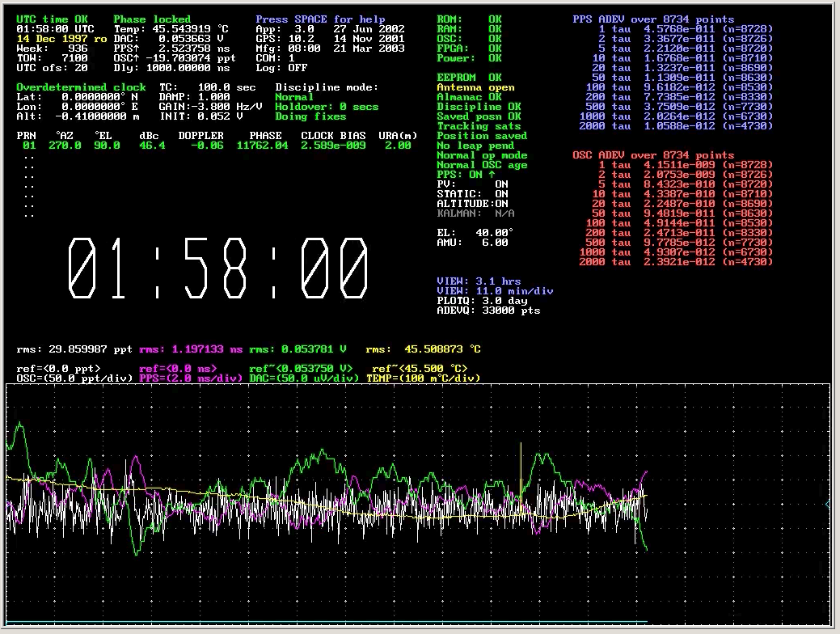Click the OSC ADEV '2000 tau 2.3921e-012' row

pyautogui.click(x=676, y=262)
